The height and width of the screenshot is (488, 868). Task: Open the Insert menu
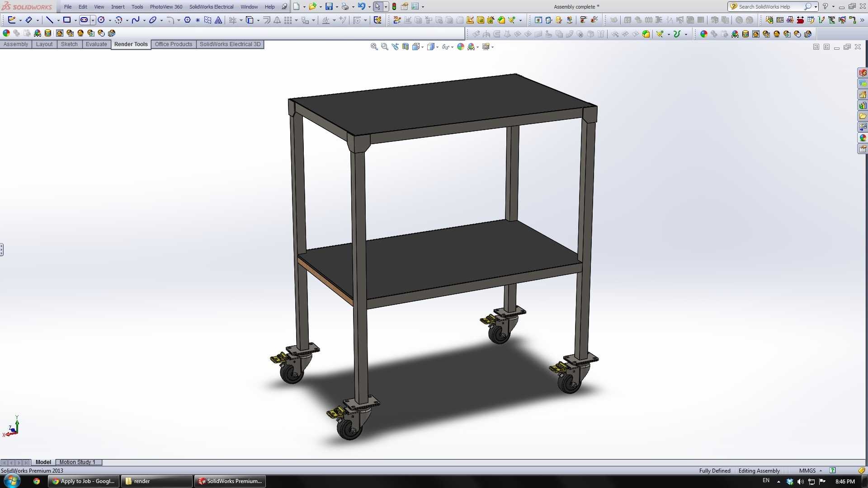pos(118,7)
